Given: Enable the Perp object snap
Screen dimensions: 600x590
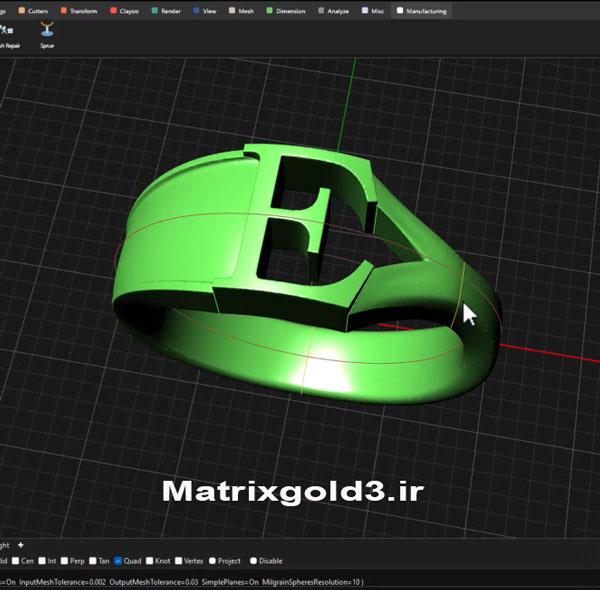Looking at the screenshot, I should (65, 561).
